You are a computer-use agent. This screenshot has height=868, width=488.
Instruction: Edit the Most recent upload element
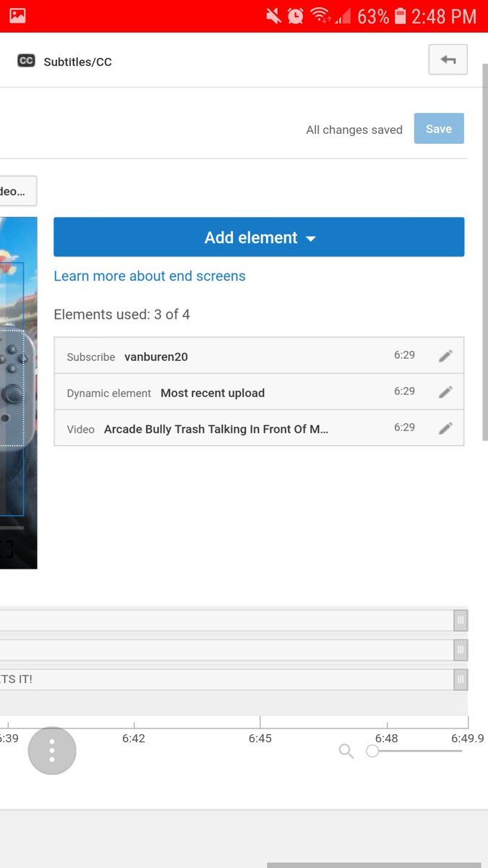(x=446, y=392)
